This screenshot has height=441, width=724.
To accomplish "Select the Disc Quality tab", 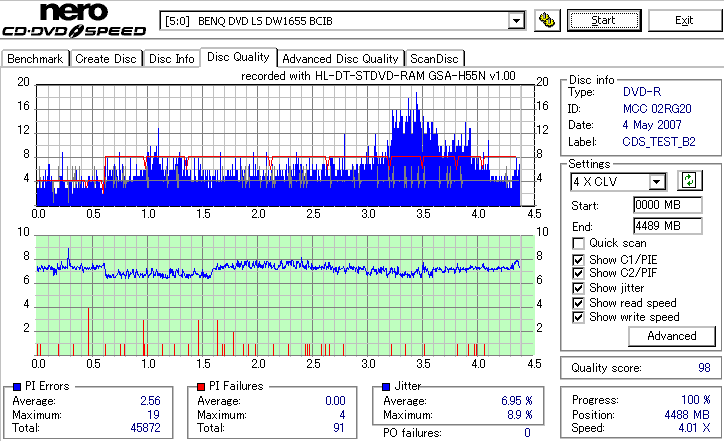I will (x=238, y=57).
